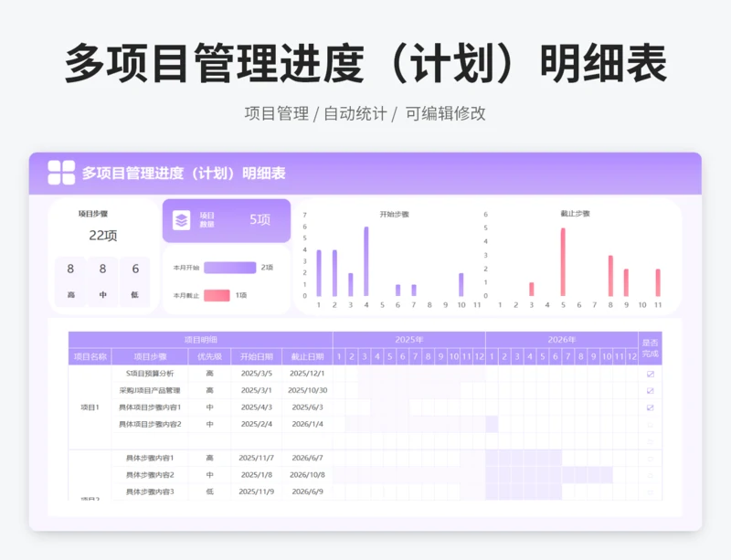Click the 开始日期 column header

pos(257,356)
